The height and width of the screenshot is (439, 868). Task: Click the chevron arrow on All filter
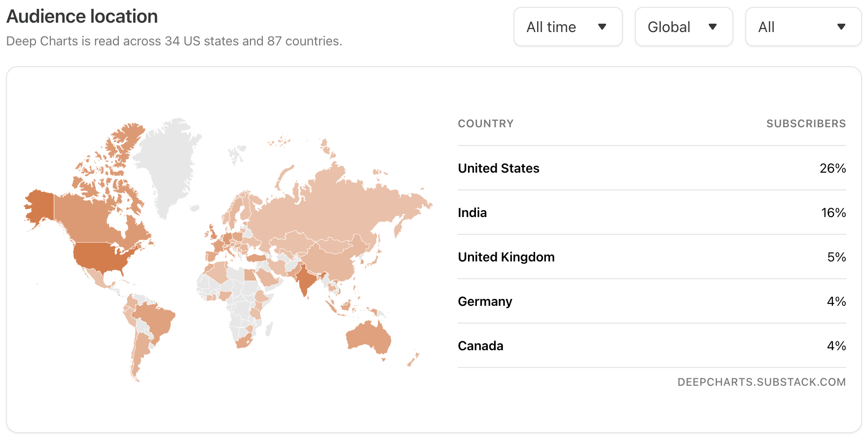coord(842,28)
